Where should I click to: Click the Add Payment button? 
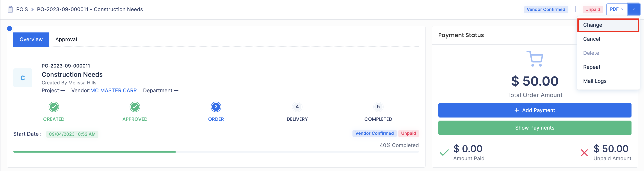(534, 110)
